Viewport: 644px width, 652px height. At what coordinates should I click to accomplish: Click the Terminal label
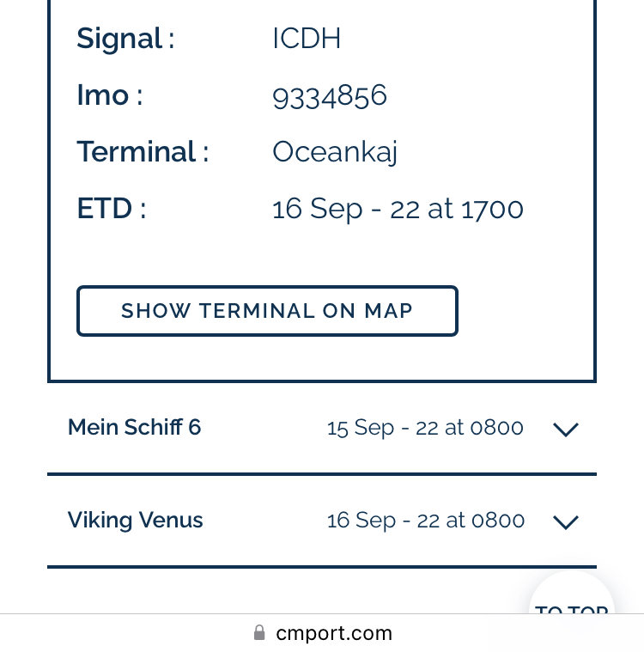pyautogui.click(x=143, y=151)
